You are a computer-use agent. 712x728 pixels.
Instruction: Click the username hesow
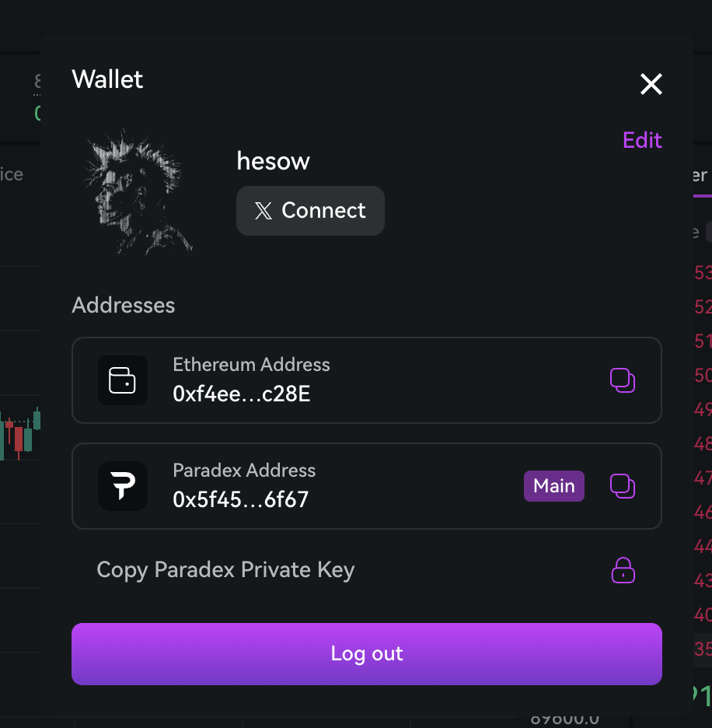(273, 161)
